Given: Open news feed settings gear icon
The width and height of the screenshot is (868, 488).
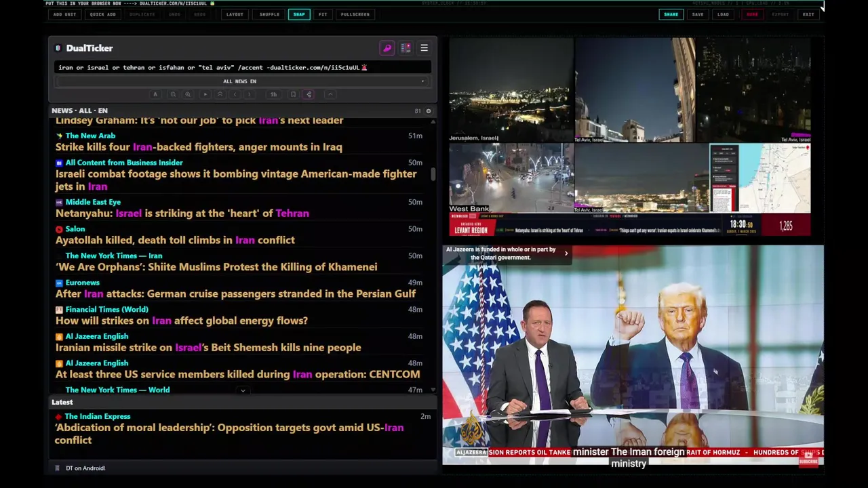Looking at the screenshot, I should [428, 111].
